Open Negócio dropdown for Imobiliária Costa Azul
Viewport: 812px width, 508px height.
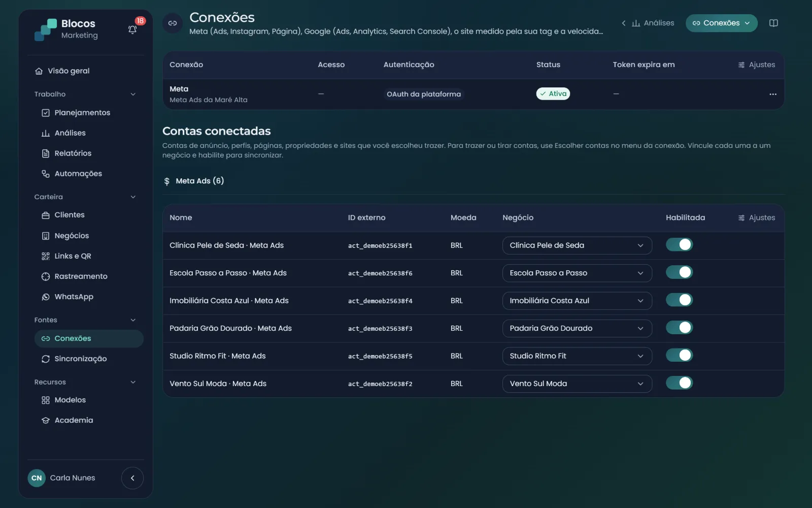pos(577,301)
